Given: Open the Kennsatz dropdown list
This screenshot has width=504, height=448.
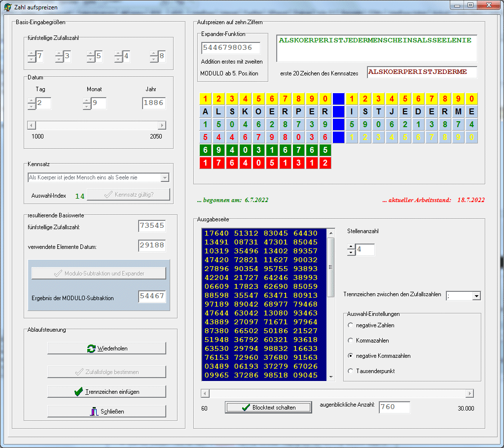Looking at the screenshot, I should pyautogui.click(x=165, y=177).
